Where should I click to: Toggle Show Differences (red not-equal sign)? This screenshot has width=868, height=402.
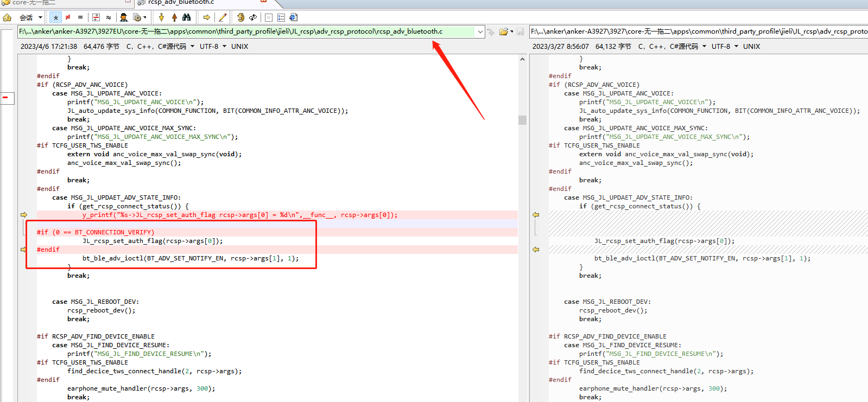[x=68, y=17]
